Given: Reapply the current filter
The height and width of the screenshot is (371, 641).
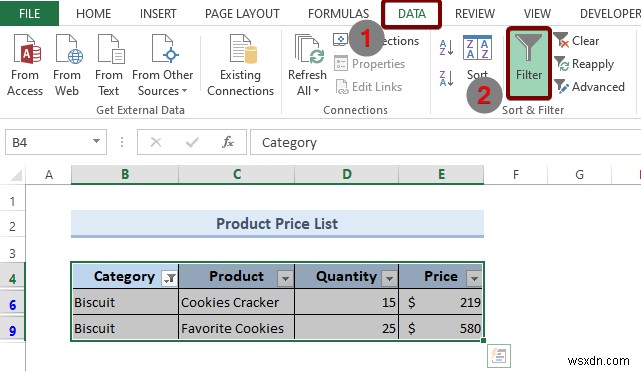Looking at the screenshot, I should 584,64.
